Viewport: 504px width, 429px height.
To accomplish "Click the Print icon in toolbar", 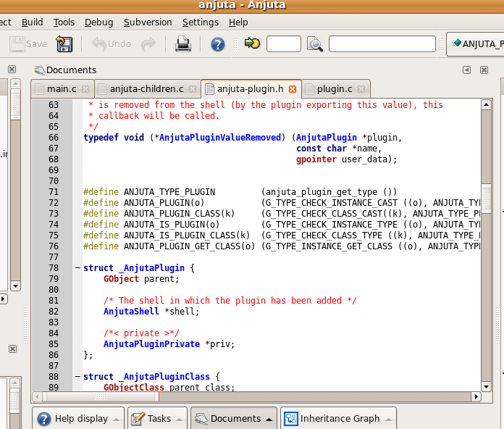I will tap(183, 44).
